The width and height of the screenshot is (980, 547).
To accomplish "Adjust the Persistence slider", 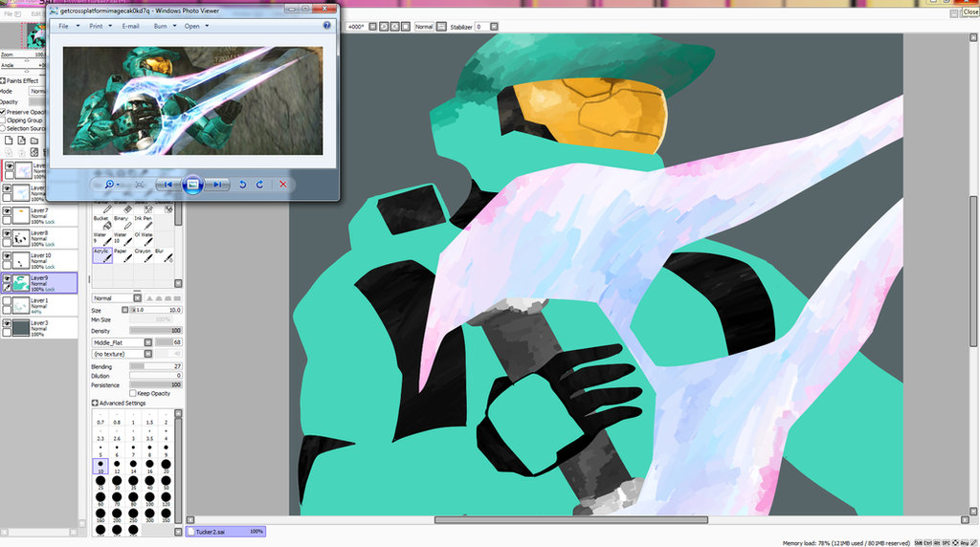I will pos(156,384).
